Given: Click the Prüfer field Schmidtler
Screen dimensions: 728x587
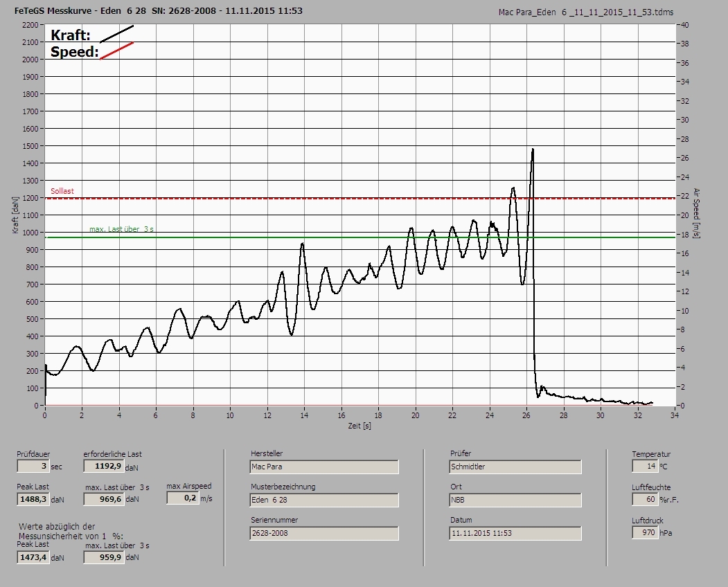Looking at the screenshot, I should (515, 467).
